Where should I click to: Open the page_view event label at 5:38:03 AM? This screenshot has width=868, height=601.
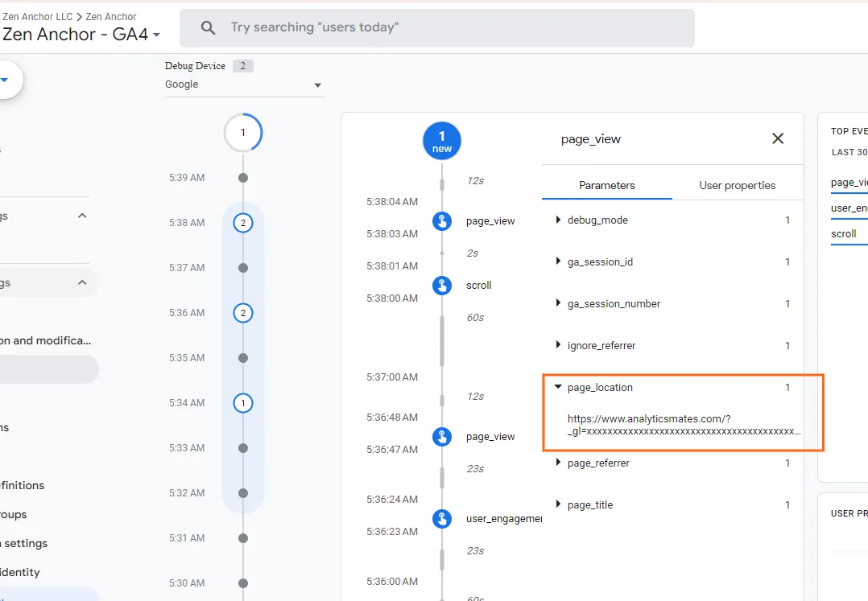point(490,221)
